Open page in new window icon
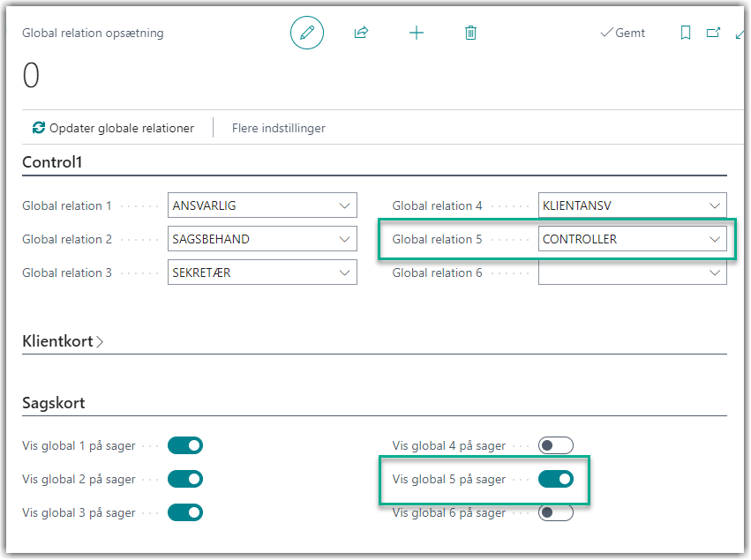 (713, 33)
